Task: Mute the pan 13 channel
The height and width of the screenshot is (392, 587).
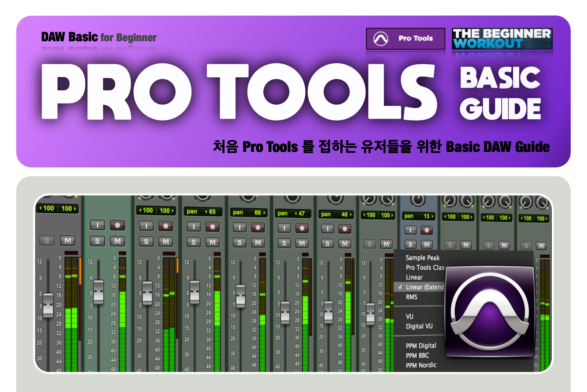Action: [426, 244]
